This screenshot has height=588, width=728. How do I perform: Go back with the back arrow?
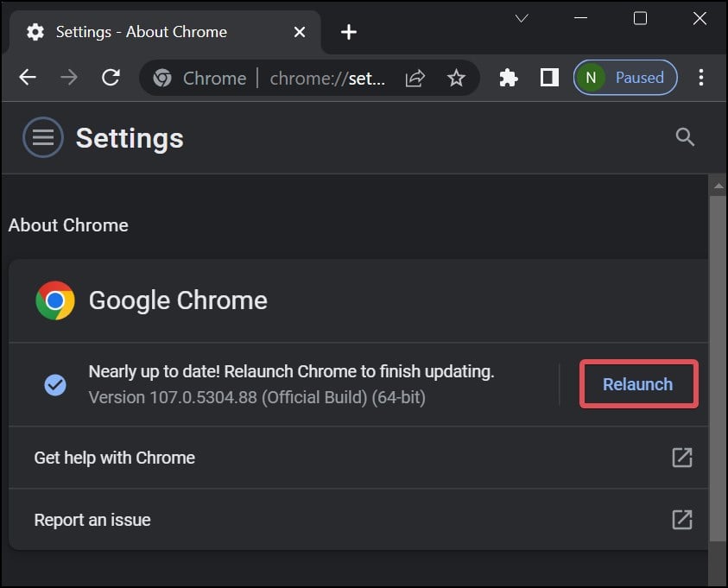tap(28, 78)
